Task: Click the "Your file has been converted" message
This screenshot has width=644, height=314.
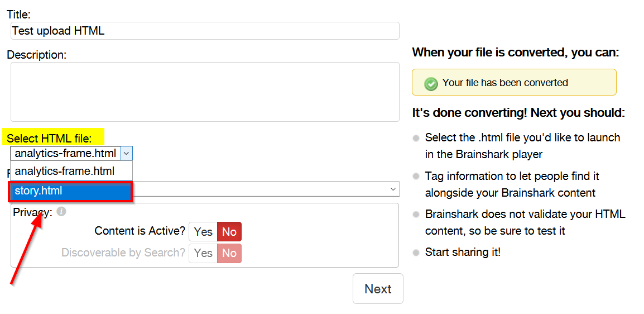Action: [504, 83]
